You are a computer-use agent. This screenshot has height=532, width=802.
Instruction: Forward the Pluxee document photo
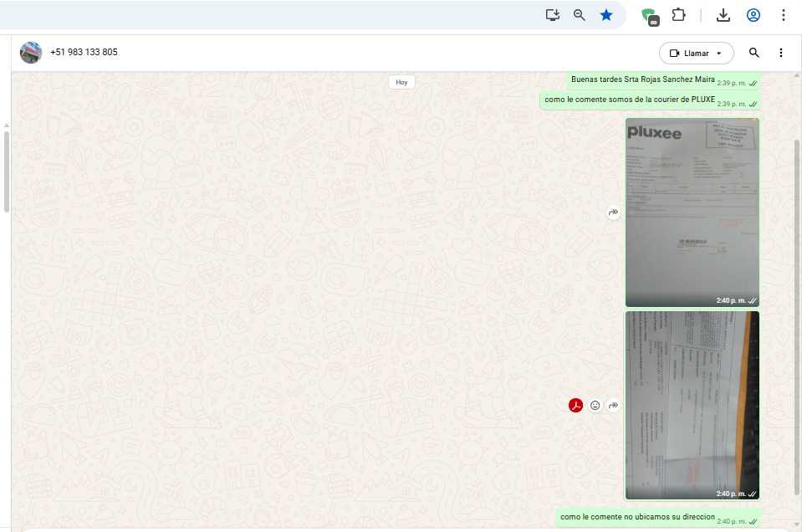(x=613, y=213)
